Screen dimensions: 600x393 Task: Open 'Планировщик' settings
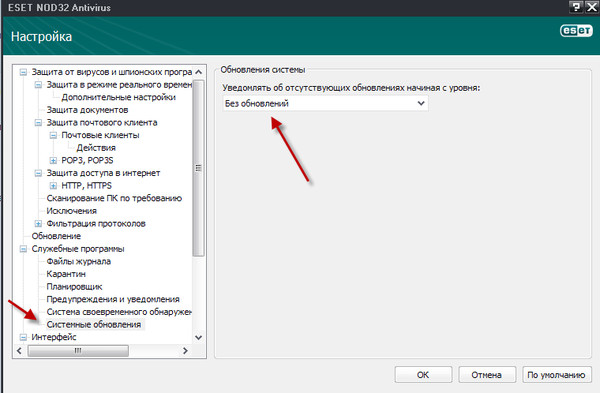(74, 287)
